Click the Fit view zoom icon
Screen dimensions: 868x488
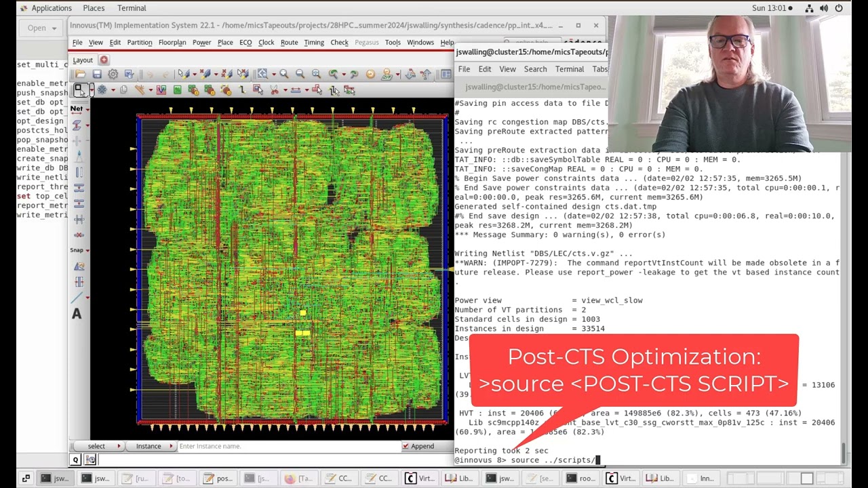pos(316,74)
